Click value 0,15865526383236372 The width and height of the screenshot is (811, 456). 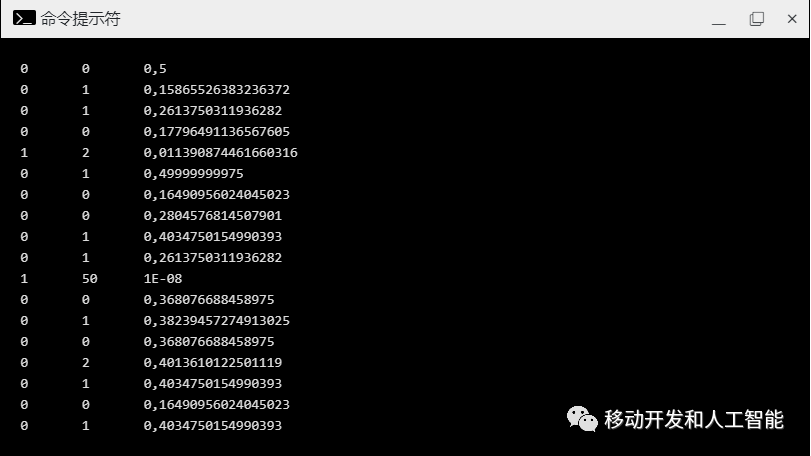(216, 89)
